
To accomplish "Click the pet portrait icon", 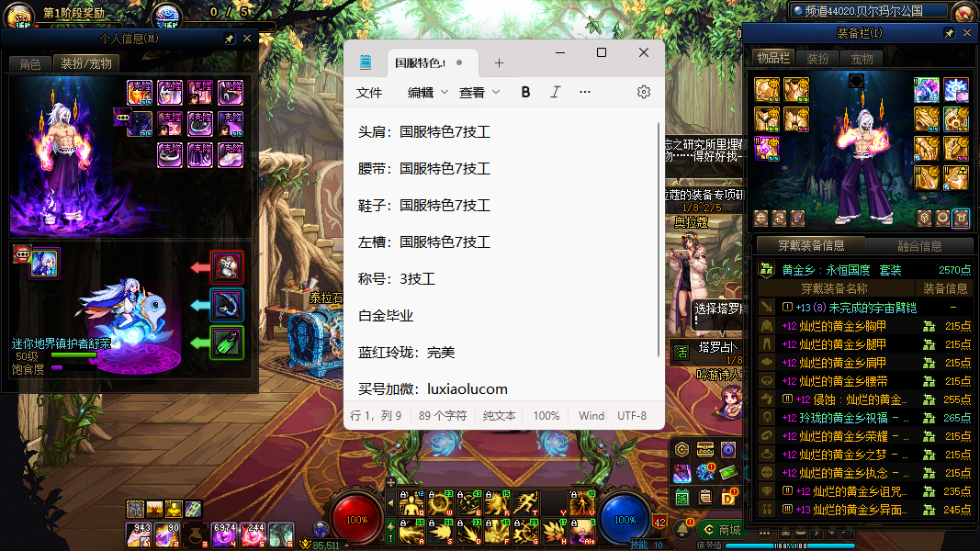I will tap(44, 264).
